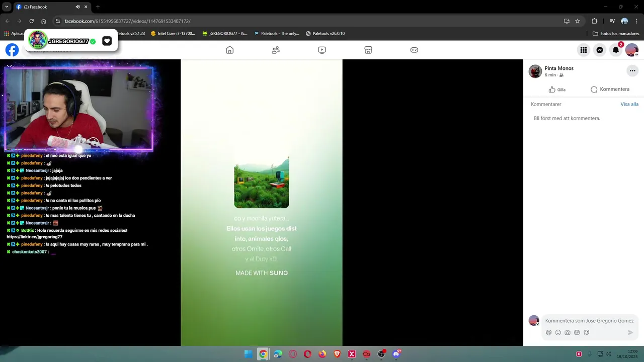Viewport: 644px width, 362px height.
Task: Open the Intel Core i7-13700 bookmark
Action: pos(173,34)
